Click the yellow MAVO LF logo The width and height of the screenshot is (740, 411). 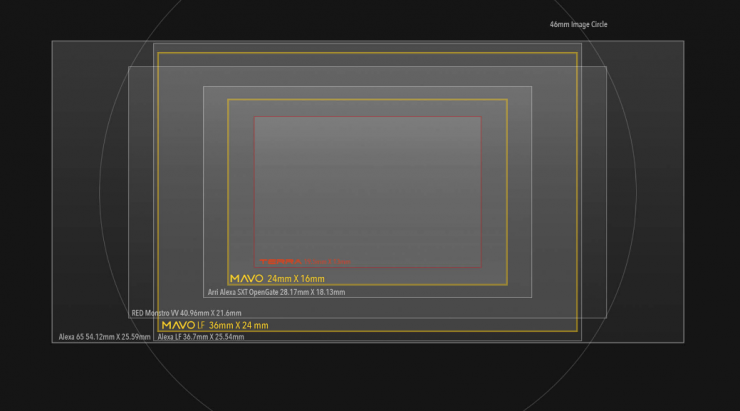[x=182, y=325]
